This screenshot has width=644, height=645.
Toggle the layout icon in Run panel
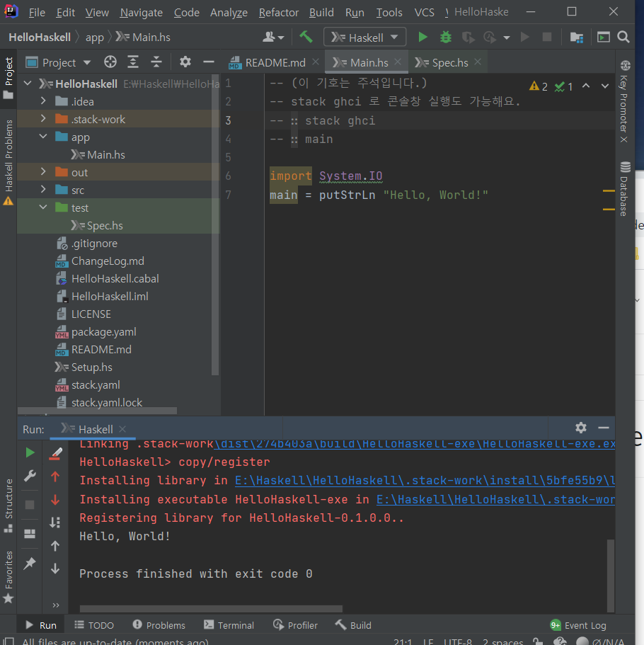[30, 534]
